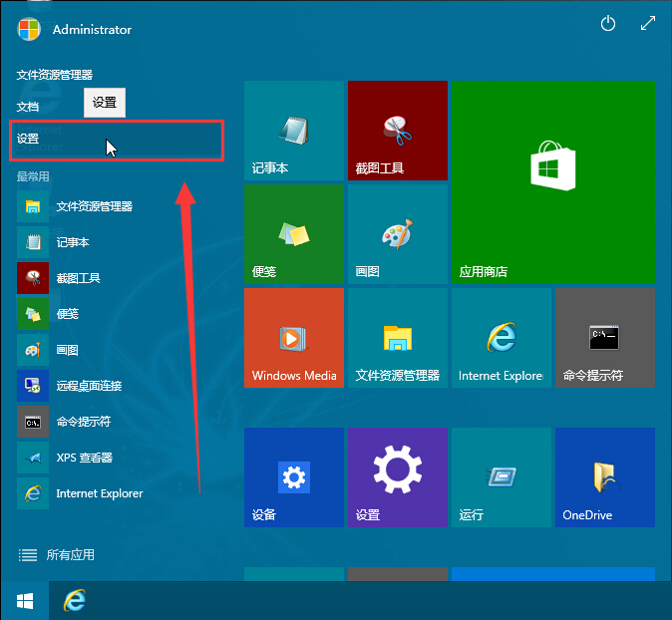
Task: Open the Command Prompt (命令提示符) tile
Action: [x=604, y=338]
